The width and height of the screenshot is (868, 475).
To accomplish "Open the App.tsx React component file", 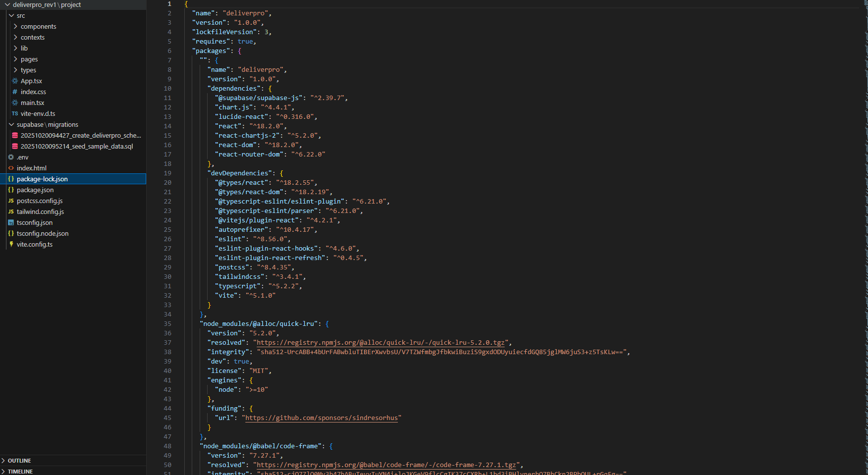I will point(32,81).
